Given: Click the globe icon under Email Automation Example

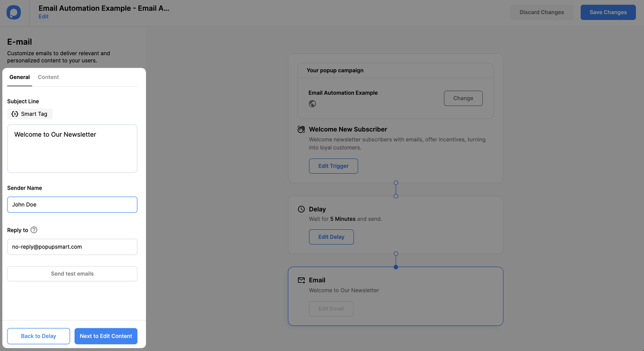Looking at the screenshot, I should click(312, 104).
